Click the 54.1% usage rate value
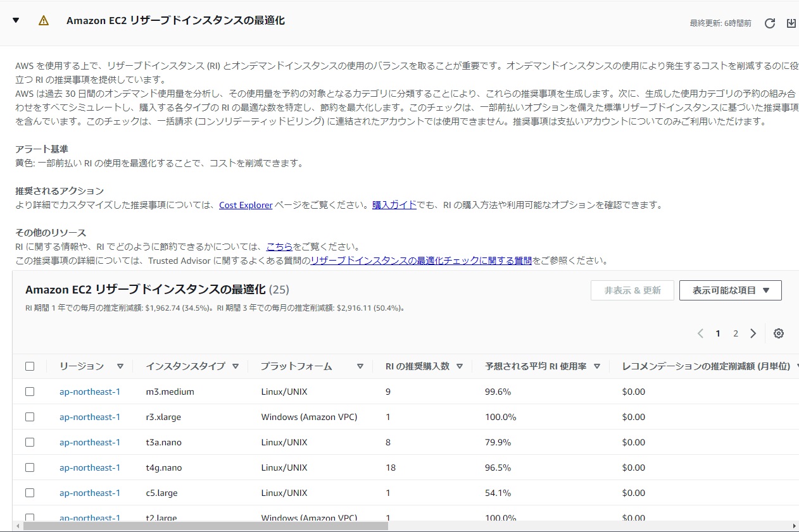 (x=498, y=493)
